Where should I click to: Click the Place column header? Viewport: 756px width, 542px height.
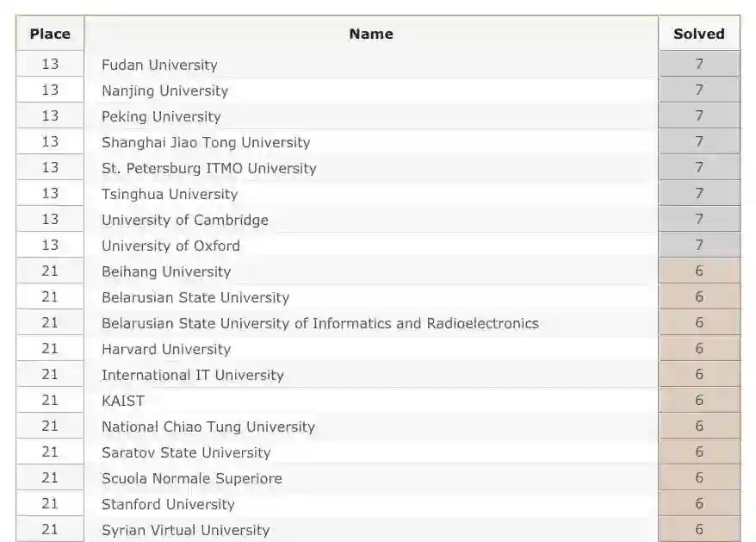click(50, 34)
